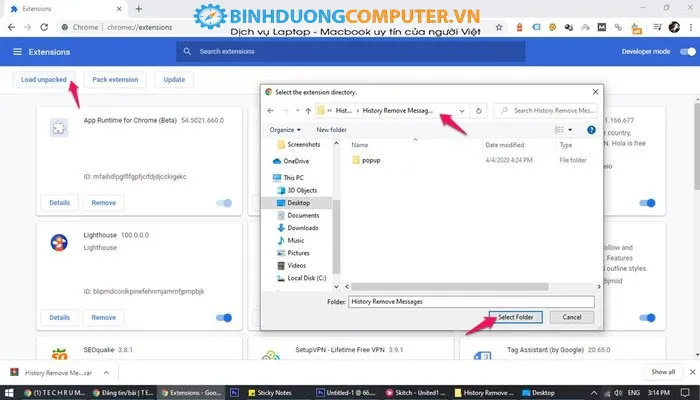Show hidden system tray icons
The height and width of the screenshot is (400, 700).
click(x=594, y=393)
